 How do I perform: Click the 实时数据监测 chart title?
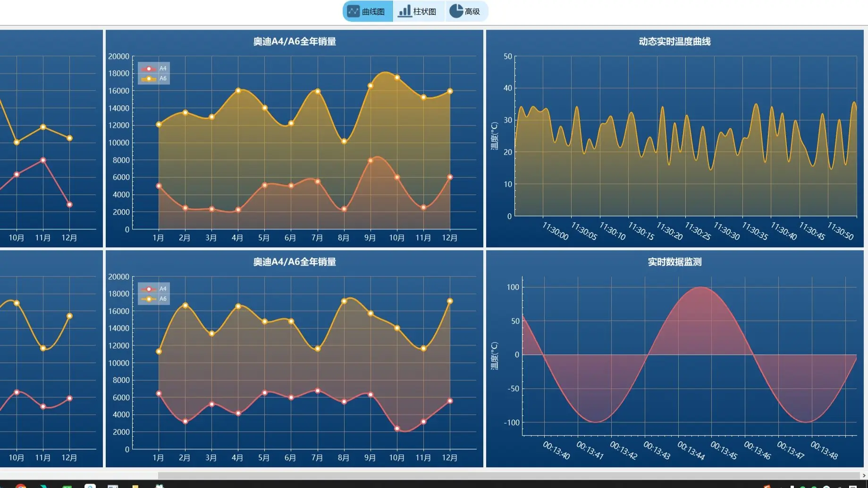tap(674, 262)
